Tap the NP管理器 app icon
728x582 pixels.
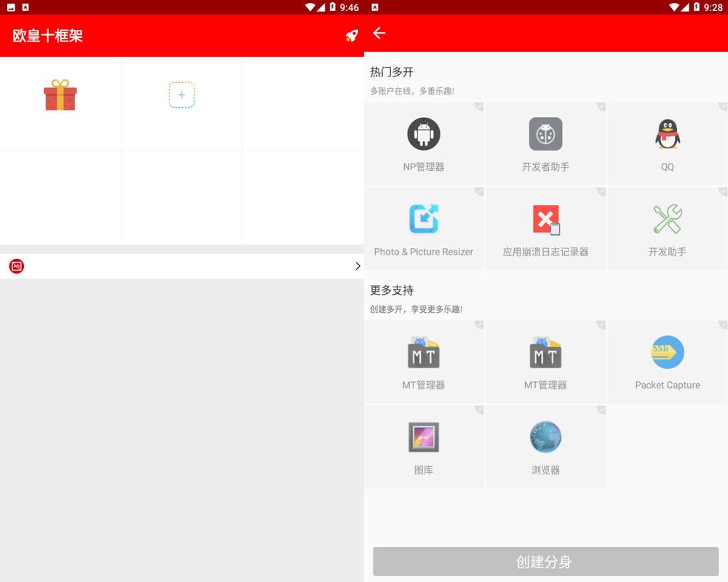tap(424, 134)
